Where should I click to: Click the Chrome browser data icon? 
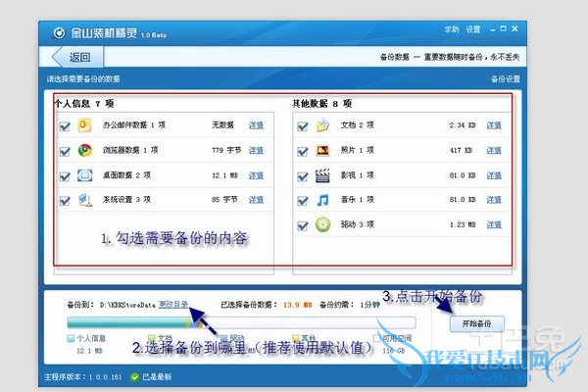(x=84, y=150)
